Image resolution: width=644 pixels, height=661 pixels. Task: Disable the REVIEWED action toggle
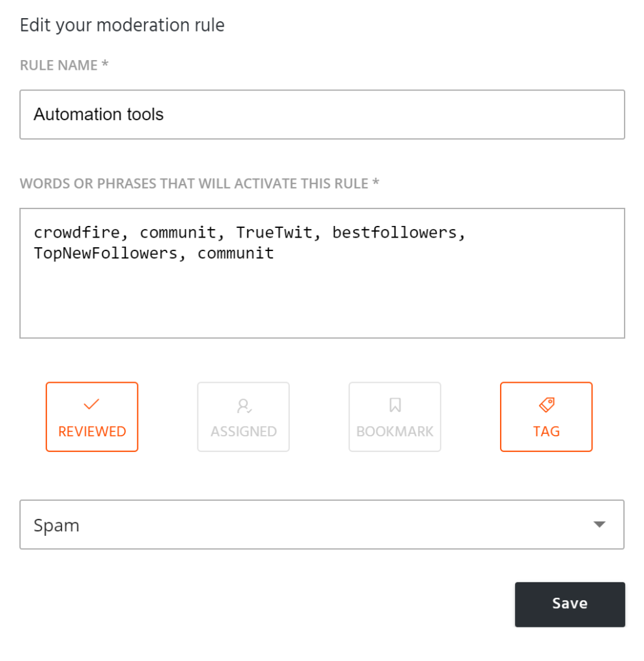tap(92, 417)
